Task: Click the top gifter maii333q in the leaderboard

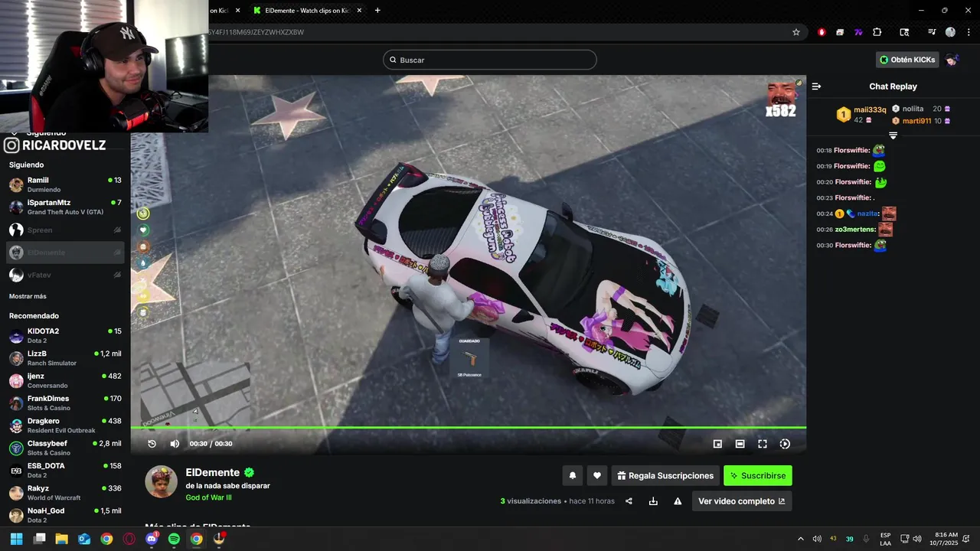Action: point(870,109)
